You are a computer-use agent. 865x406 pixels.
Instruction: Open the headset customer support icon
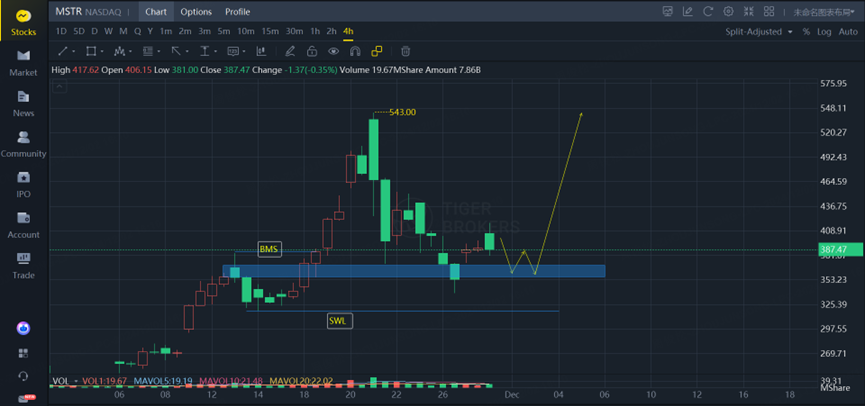coord(23,376)
